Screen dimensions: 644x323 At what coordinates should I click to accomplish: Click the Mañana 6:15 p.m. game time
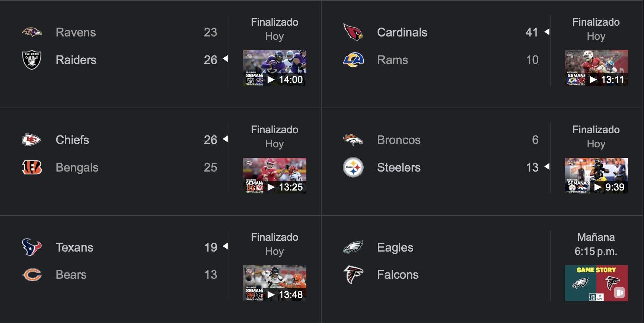point(596,244)
